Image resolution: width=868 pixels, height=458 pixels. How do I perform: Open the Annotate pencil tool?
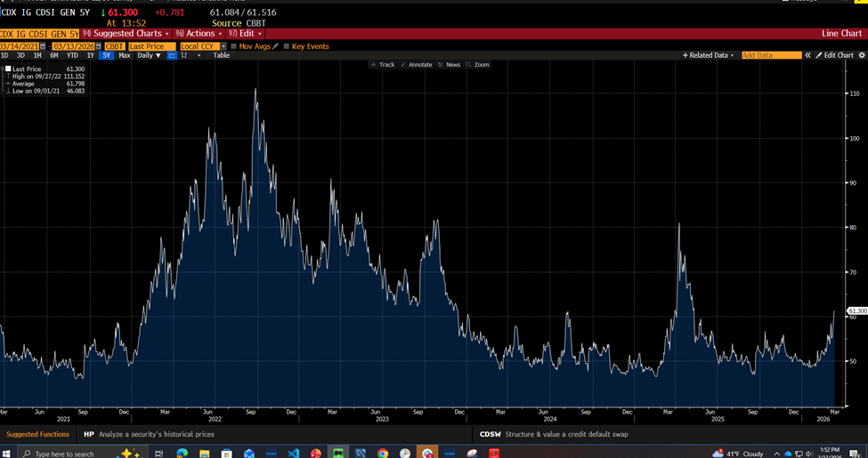click(x=416, y=65)
